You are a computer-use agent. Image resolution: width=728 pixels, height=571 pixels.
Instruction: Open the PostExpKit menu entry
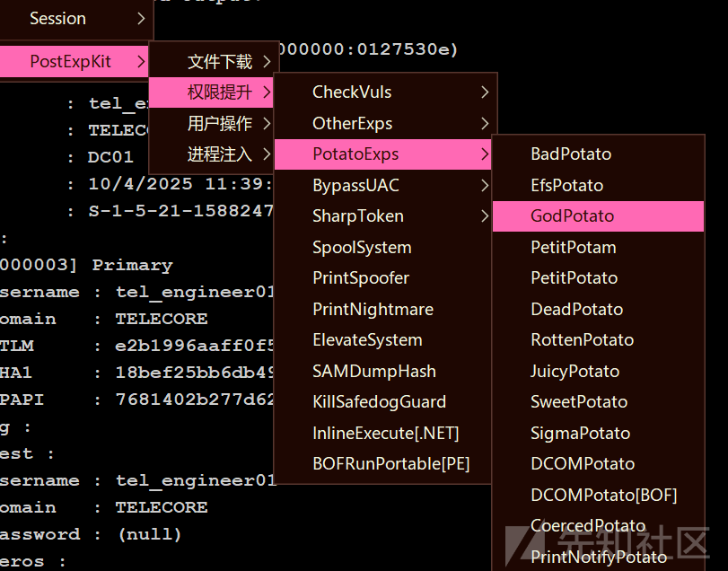coord(74,61)
